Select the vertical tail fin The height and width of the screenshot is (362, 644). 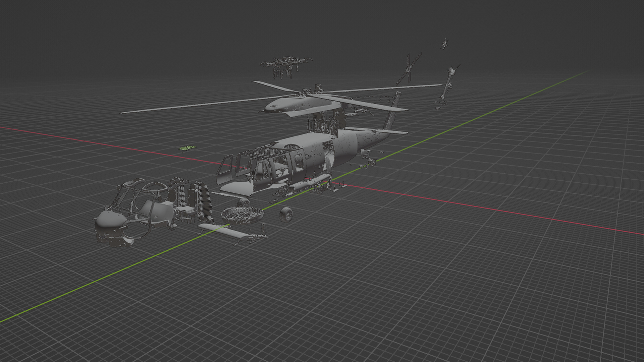[393, 111]
